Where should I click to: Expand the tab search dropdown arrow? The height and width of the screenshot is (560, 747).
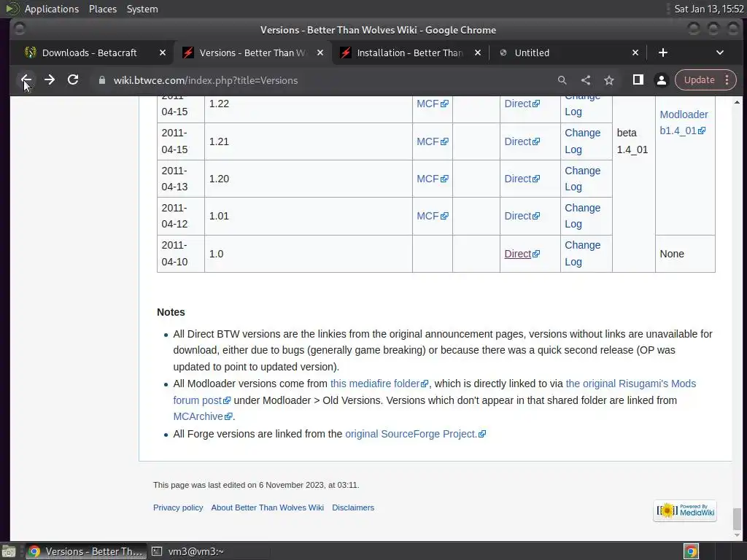[x=720, y=52]
